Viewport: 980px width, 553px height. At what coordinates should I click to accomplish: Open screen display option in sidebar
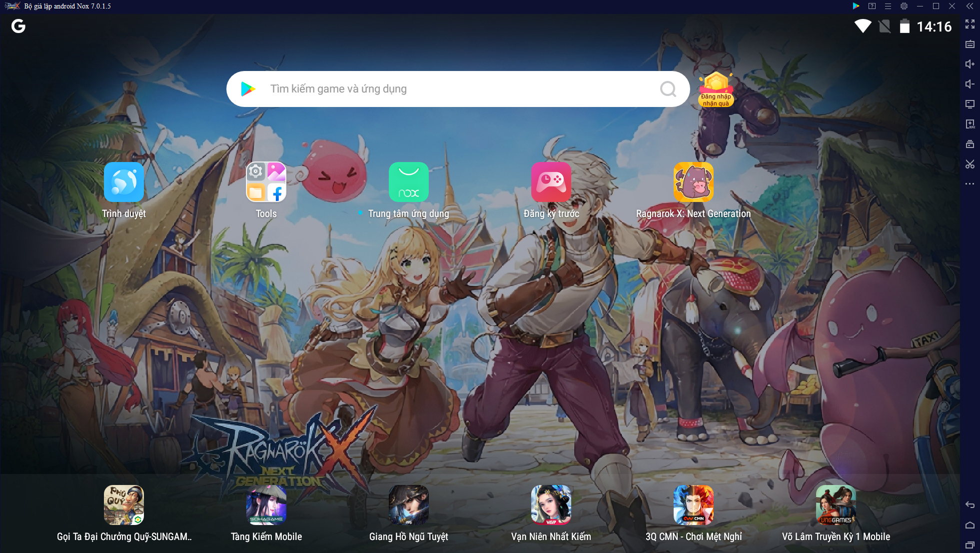click(970, 104)
